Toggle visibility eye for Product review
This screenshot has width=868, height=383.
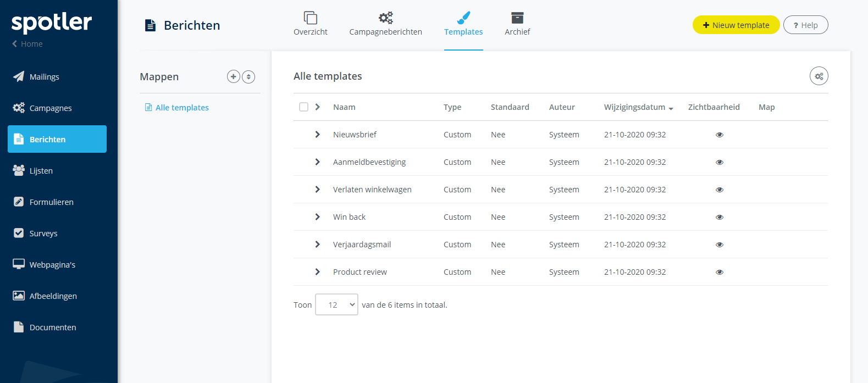pyautogui.click(x=720, y=272)
